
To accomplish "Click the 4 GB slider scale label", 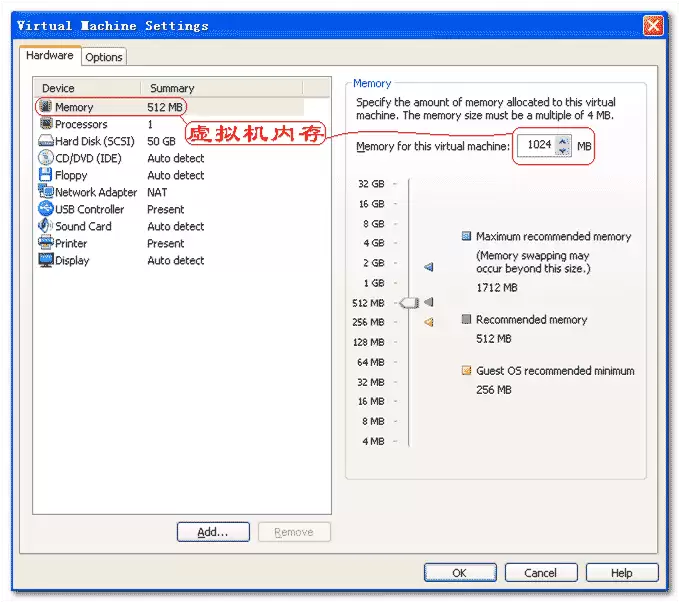I will coord(374,243).
